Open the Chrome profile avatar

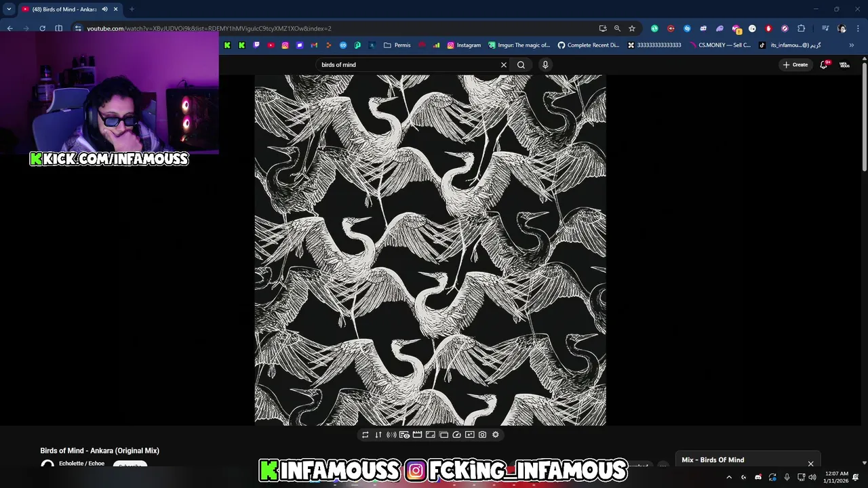(842, 28)
